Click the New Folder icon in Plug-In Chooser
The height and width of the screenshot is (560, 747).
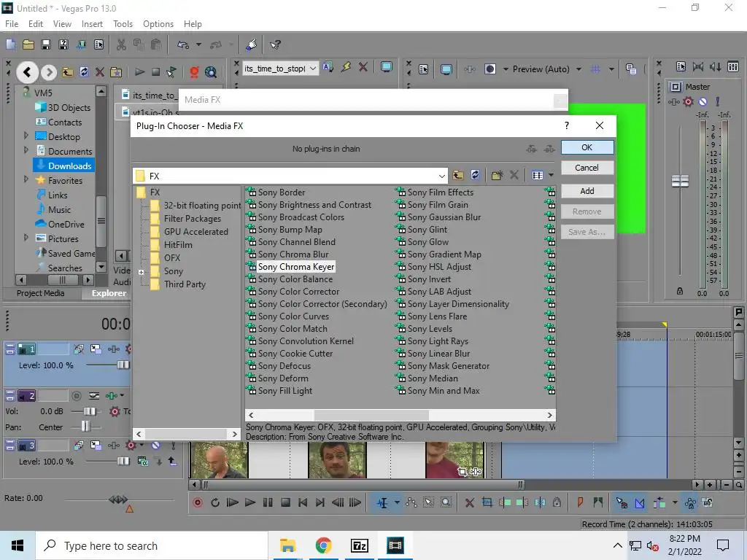497,175
